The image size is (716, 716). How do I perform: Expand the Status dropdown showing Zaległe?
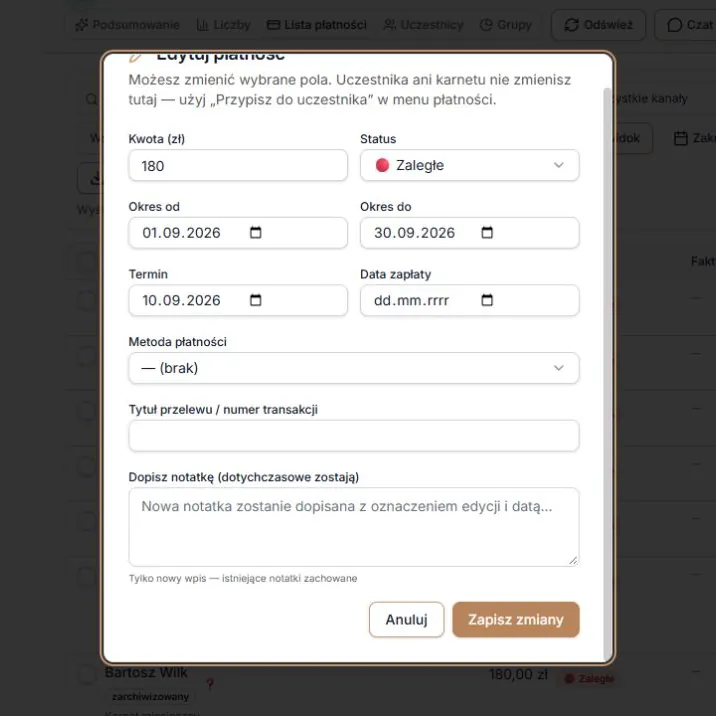pos(469,165)
